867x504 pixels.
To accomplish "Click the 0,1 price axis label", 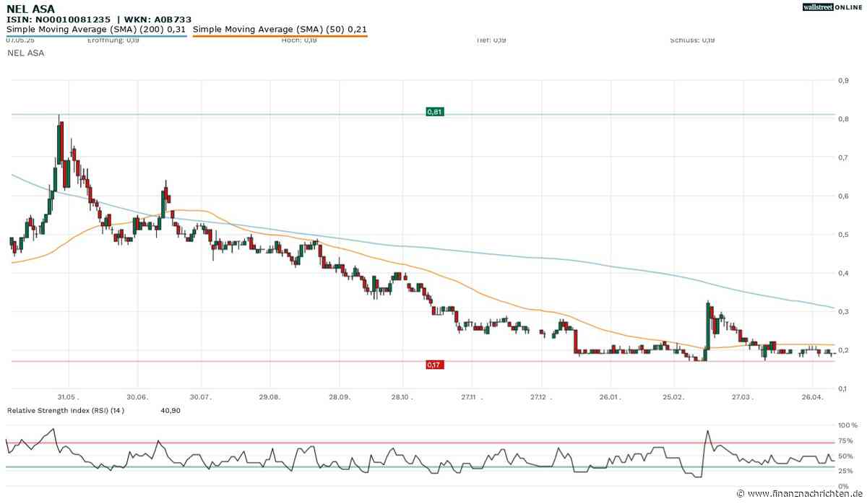I will [x=843, y=389].
